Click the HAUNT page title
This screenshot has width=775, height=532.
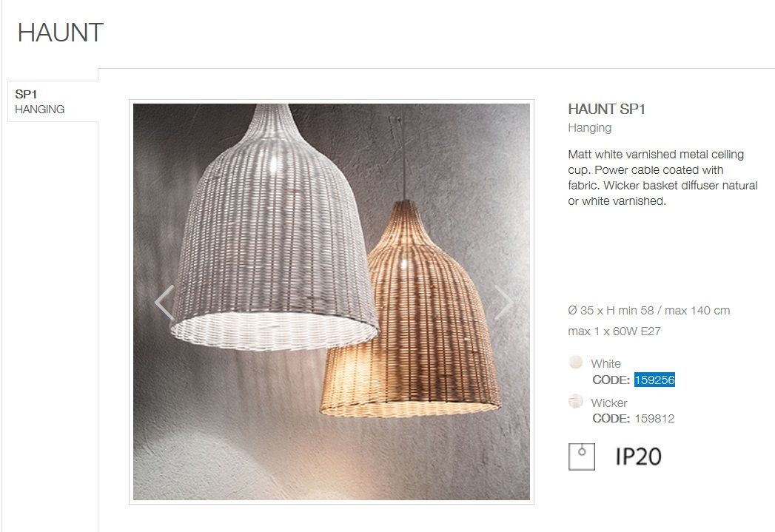[60, 33]
